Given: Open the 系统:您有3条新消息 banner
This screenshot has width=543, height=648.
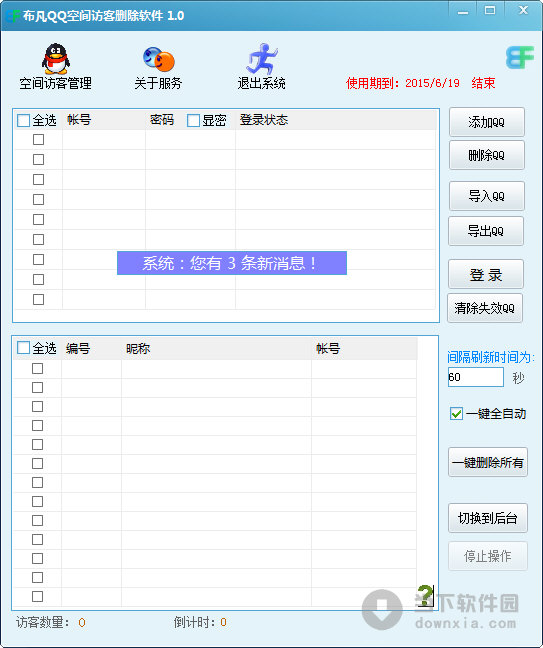Looking at the screenshot, I should (232, 263).
